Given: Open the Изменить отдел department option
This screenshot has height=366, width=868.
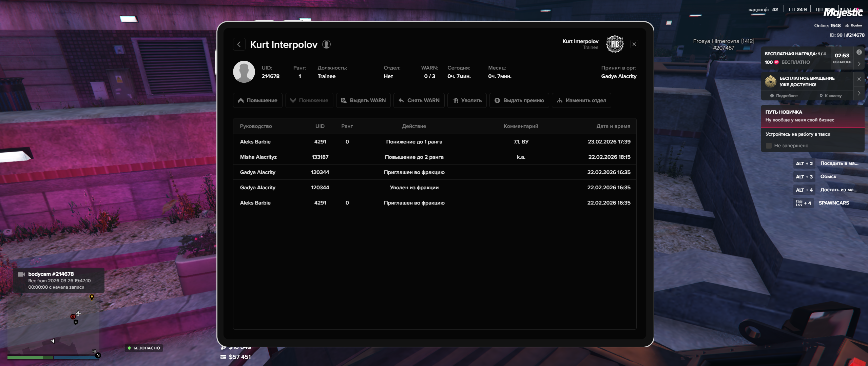Looking at the screenshot, I should [x=581, y=100].
